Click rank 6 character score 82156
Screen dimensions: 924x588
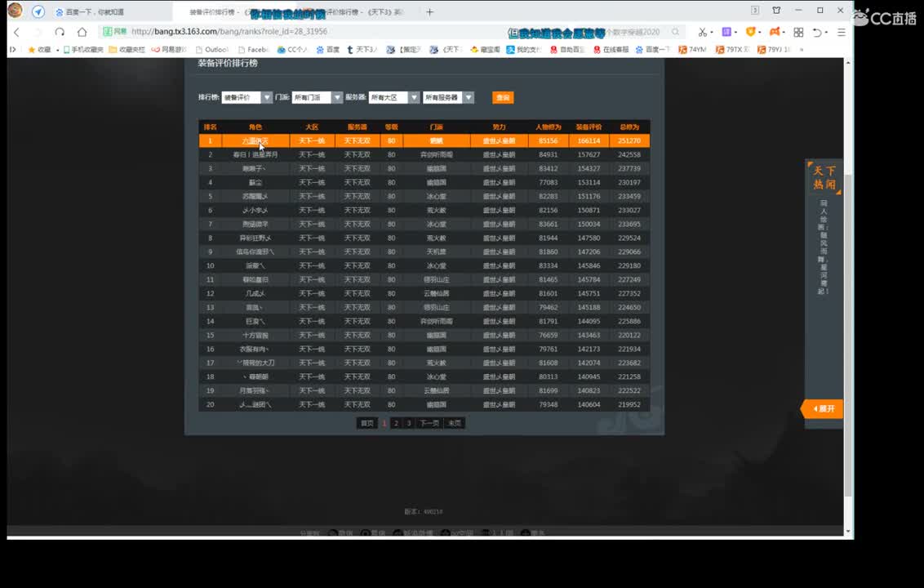(548, 210)
